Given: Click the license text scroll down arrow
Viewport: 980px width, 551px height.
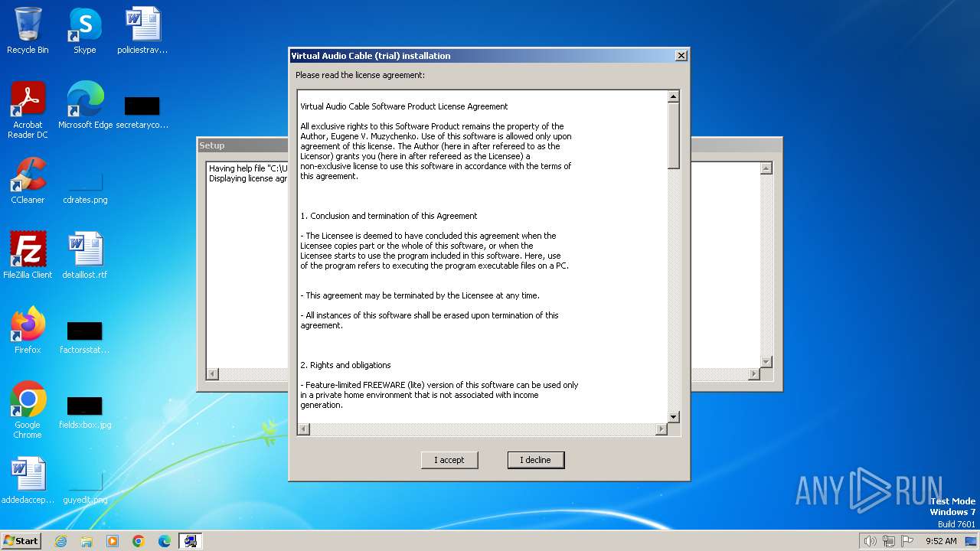Looking at the screenshot, I should tap(674, 416).
